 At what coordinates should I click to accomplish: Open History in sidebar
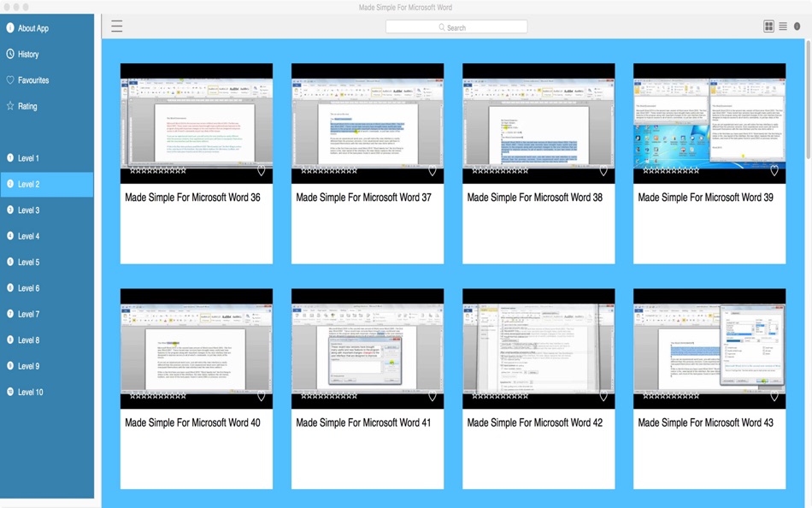47,54
